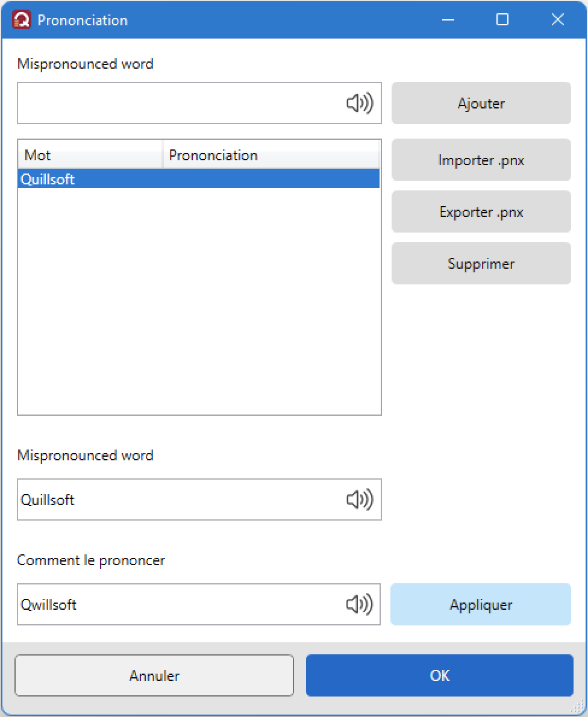Play the Qwillsoft pronunciation speaker icon
Image resolution: width=588 pixels, height=717 pixels.
click(360, 604)
